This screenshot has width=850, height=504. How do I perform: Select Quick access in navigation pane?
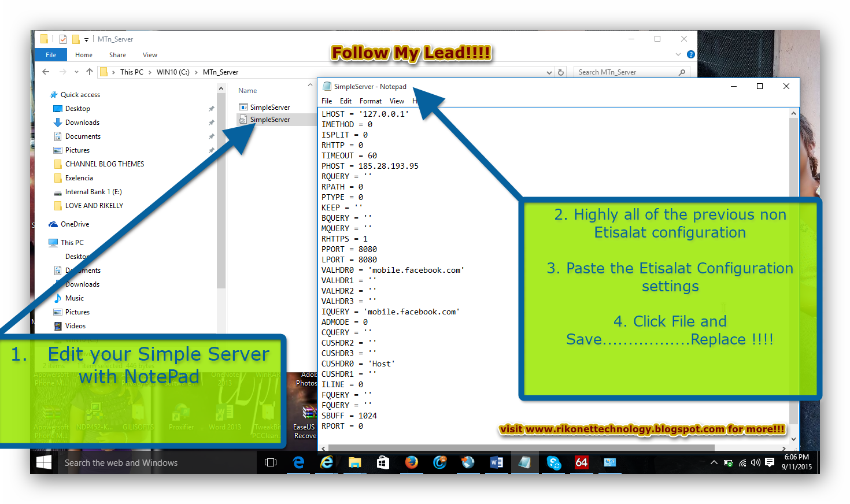click(x=80, y=95)
